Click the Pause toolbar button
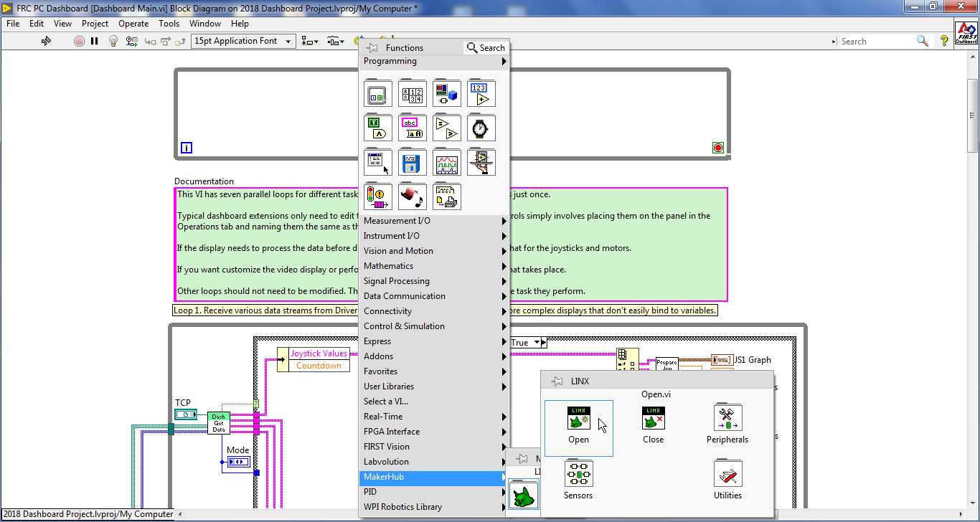The height and width of the screenshot is (522, 980). click(x=95, y=41)
